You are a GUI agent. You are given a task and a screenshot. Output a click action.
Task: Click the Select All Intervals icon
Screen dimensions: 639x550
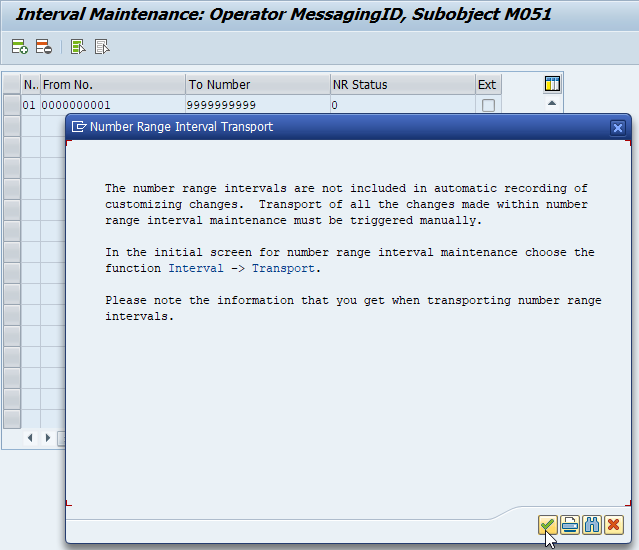(78, 46)
